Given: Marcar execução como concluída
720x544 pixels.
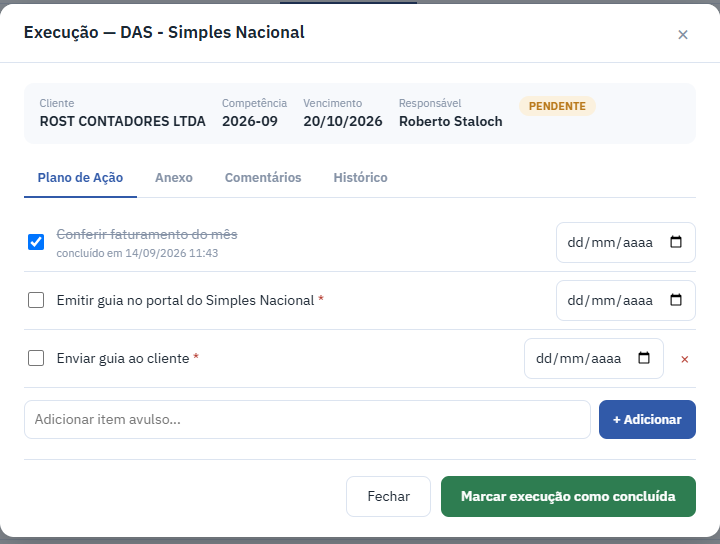Looking at the screenshot, I should pyautogui.click(x=568, y=496).
